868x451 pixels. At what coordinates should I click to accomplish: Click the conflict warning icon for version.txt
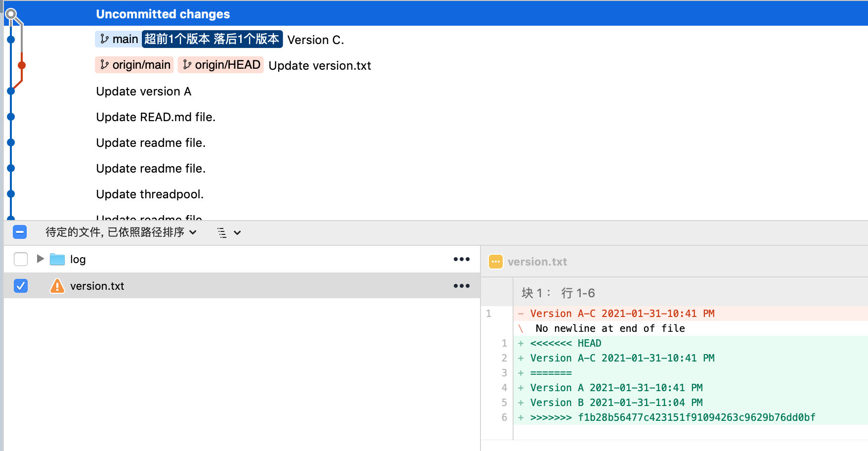[x=57, y=286]
